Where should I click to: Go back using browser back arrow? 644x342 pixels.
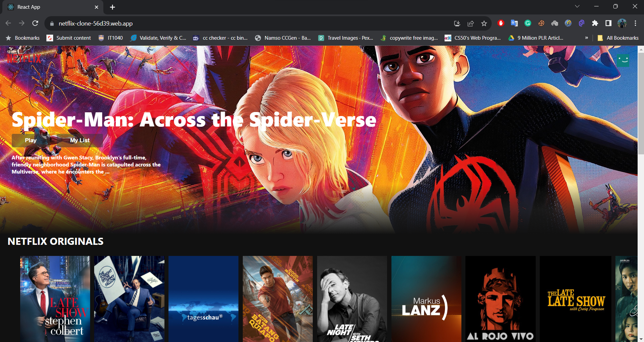click(x=8, y=23)
